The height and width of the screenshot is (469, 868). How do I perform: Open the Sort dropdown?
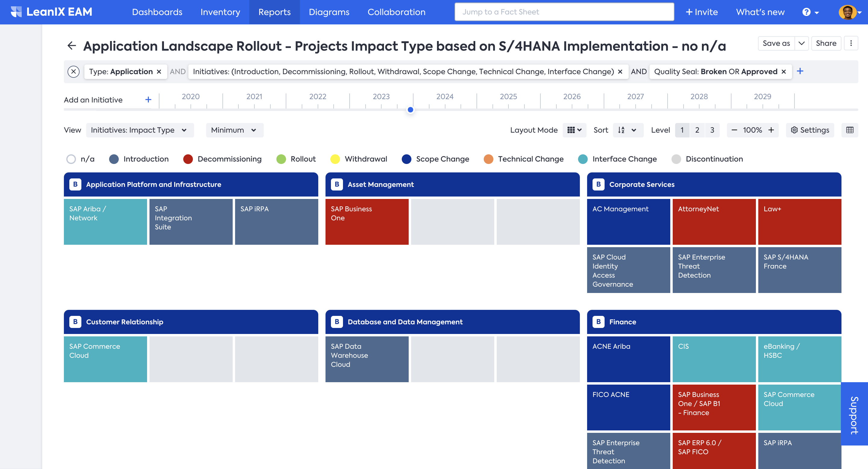(x=628, y=130)
